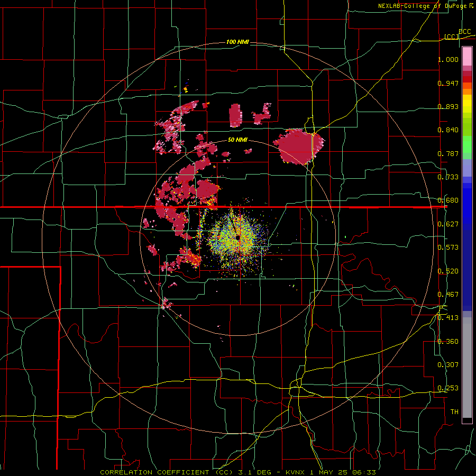Click the 1 MAY 25 06:33 timestamp
The image size is (476, 476).
click(x=343, y=472)
